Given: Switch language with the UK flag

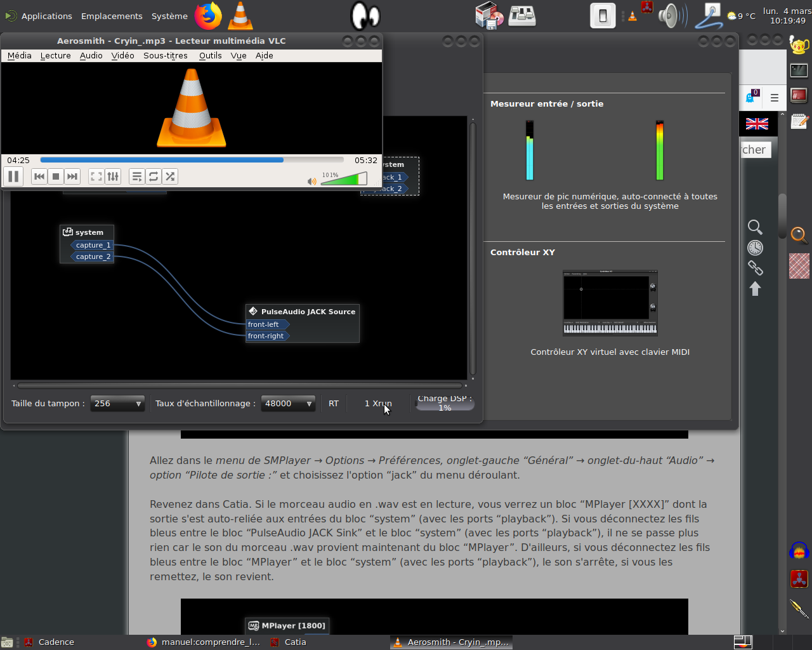Looking at the screenshot, I should [x=757, y=124].
